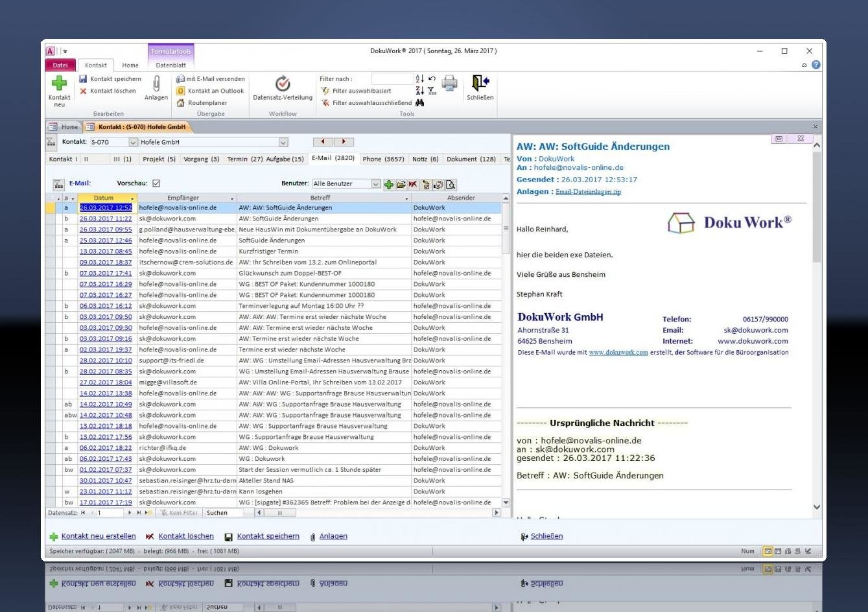This screenshot has height=612, width=868.
Task: Switch to the Phone (3657) tab
Action: [383, 159]
